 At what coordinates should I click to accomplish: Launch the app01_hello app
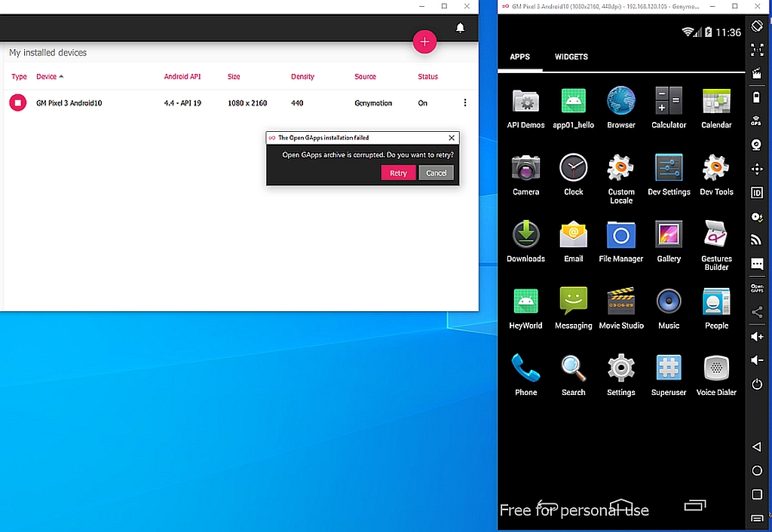(573, 108)
